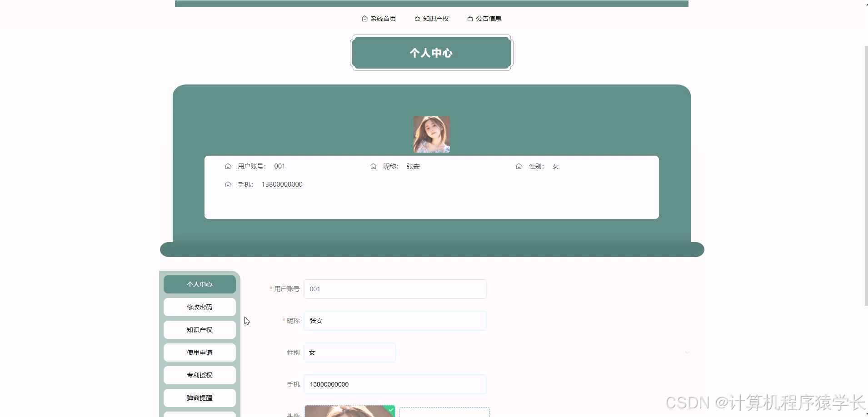Screen dimensions: 868x417
Task: Open the 性别 gender dropdown field
Action: pyautogui.click(x=349, y=352)
